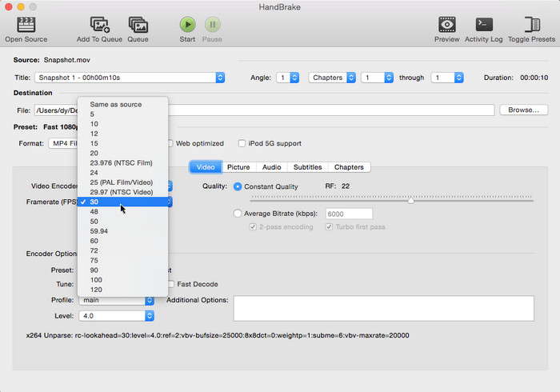
Task: Close the HandBrake window with red button
Action: (9, 6)
